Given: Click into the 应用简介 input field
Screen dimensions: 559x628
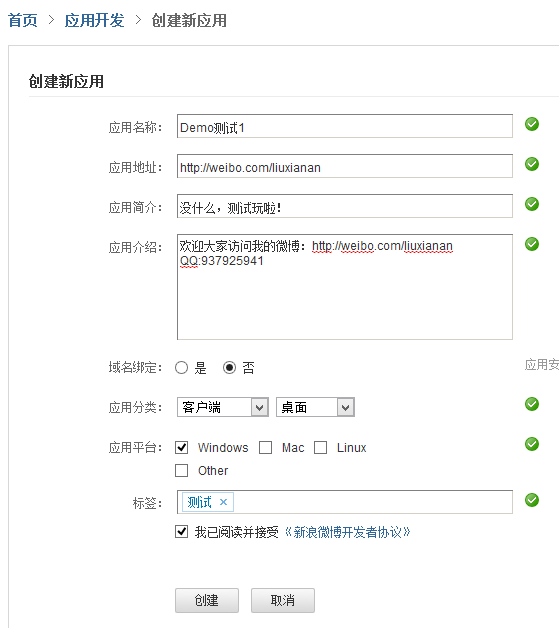Looking at the screenshot, I should (345, 206).
